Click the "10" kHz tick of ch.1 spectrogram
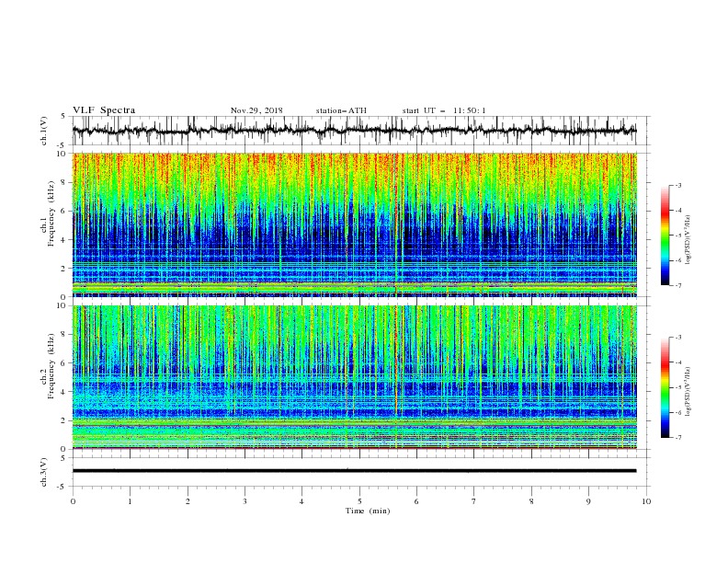The height and width of the screenshot is (563, 728). click(62, 154)
